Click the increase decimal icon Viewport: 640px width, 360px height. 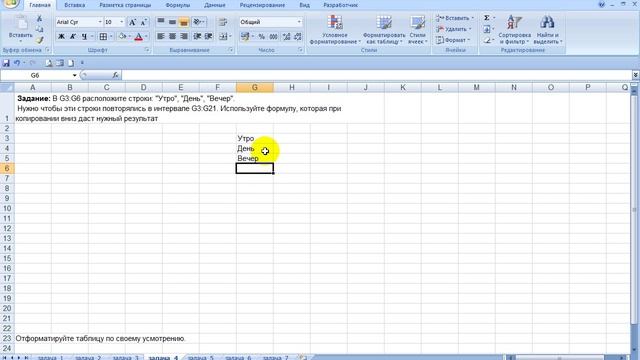pos(287,37)
